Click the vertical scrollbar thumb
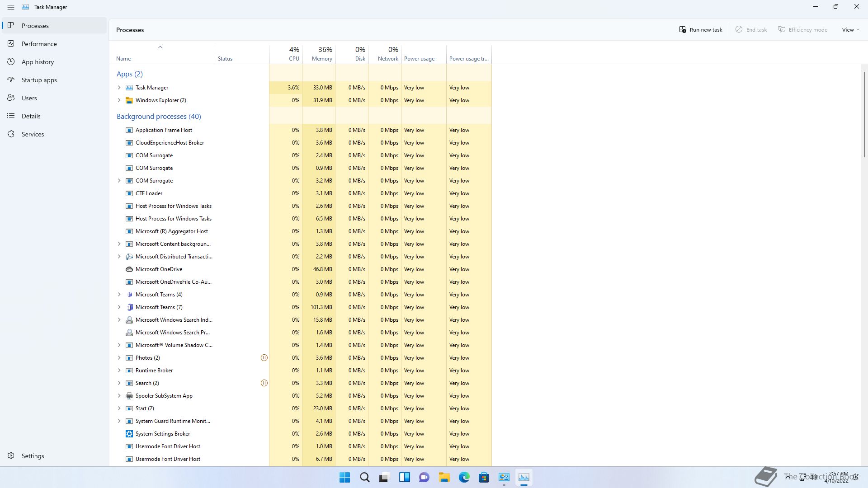 [x=864, y=114]
